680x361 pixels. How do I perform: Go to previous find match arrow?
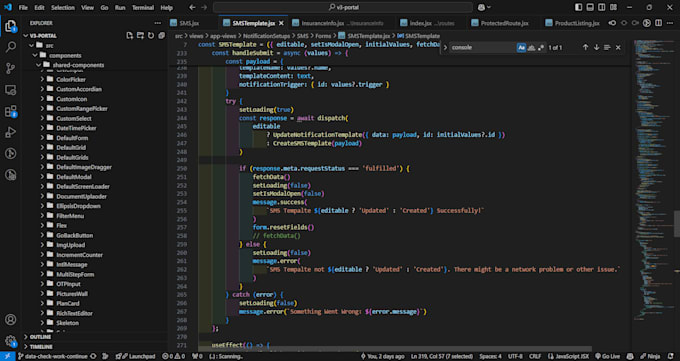point(585,47)
